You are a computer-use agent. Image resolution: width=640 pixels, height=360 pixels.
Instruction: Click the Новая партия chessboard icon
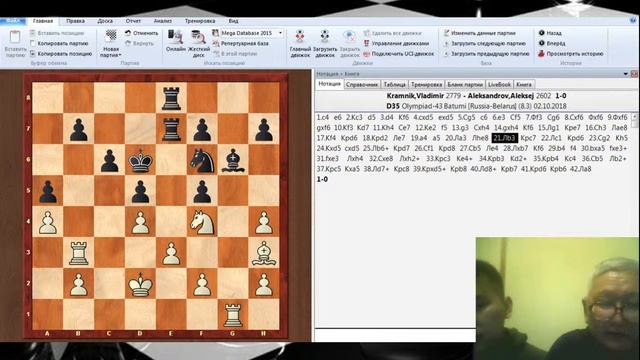pyautogui.click(x=111, y=36)
